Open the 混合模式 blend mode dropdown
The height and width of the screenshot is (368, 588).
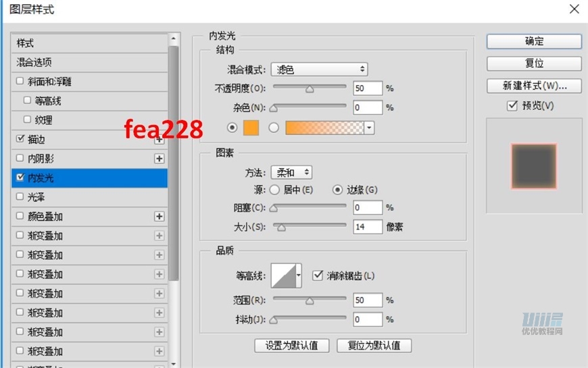319,70
